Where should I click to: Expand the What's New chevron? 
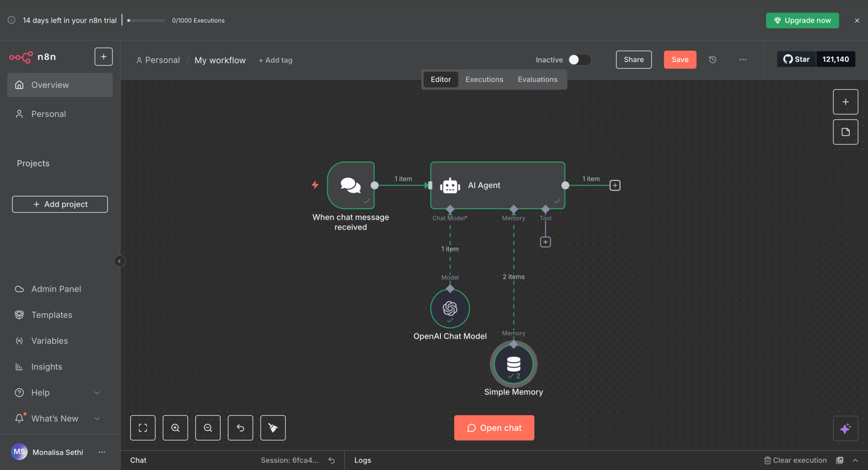pyautogui.click(x=97, y=418)
